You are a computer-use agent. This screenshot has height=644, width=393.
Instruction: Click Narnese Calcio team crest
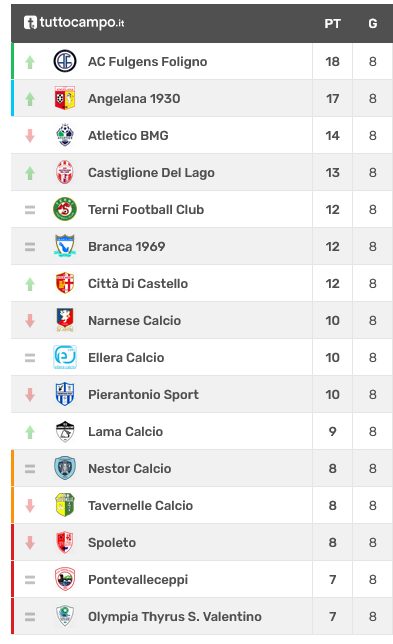pos(65,320)
